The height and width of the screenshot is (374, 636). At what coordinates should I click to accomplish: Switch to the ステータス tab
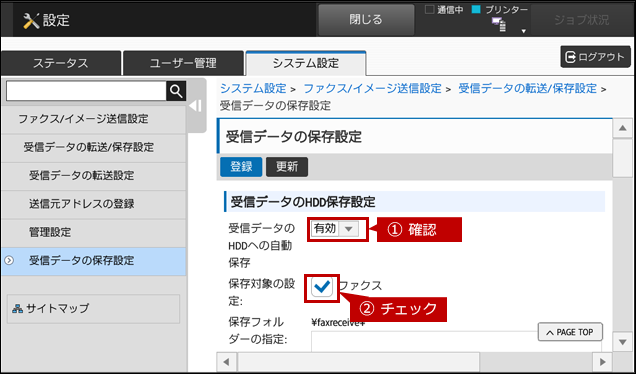pyautogui.click(x=61, y=63)
